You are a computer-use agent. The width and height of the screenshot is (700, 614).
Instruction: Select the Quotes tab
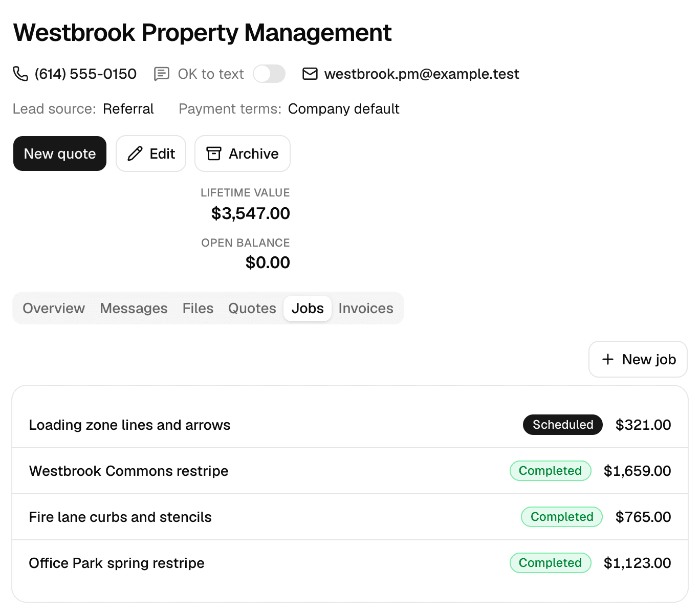pos(252,308)
